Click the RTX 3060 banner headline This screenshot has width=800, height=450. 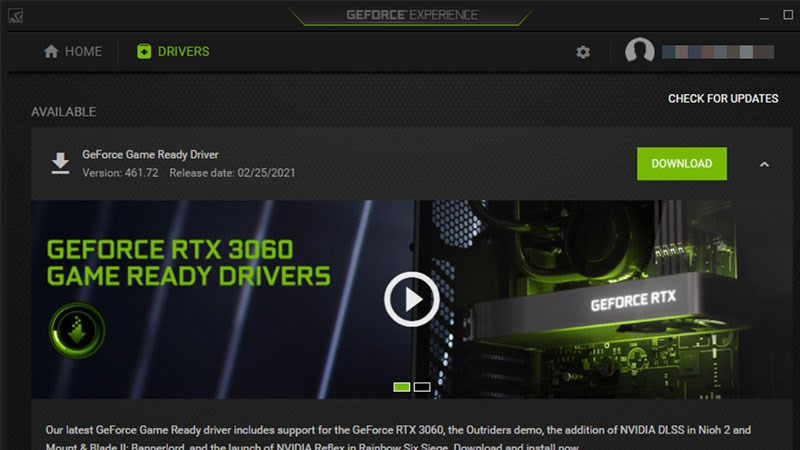(x=188, y=263)
